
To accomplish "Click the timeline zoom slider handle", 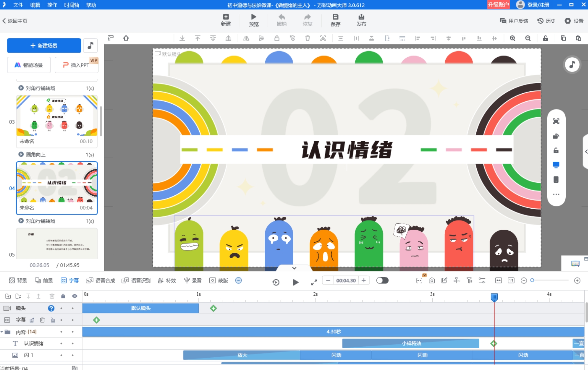I will [x=532, y=280].
